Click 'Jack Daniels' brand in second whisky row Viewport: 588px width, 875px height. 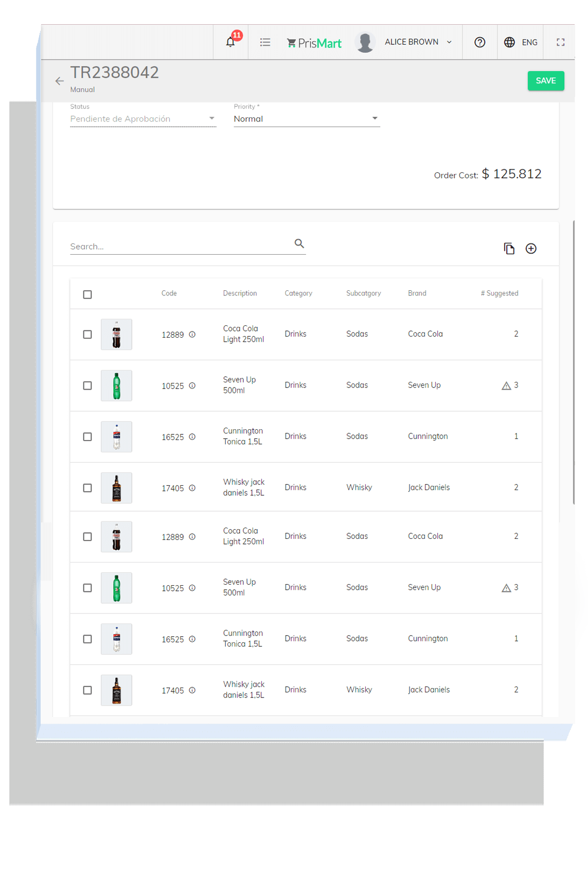point(429,690)
